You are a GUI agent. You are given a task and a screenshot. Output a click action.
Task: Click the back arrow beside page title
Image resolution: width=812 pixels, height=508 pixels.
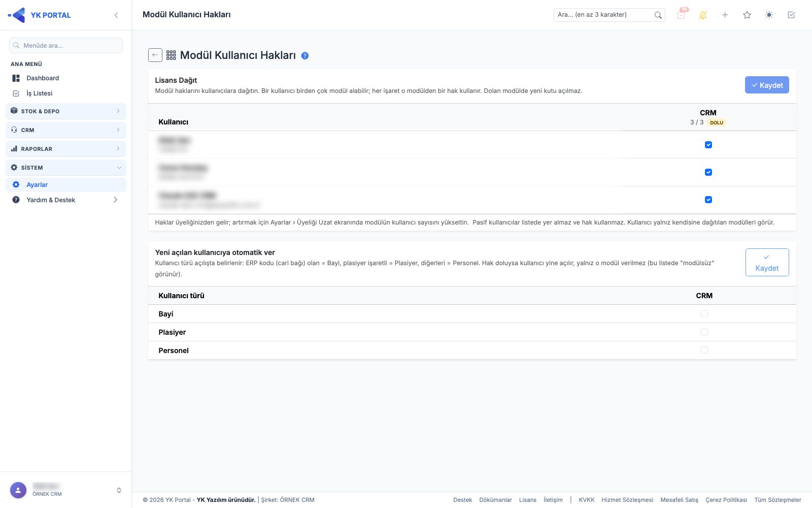click(x=155, y=55)
